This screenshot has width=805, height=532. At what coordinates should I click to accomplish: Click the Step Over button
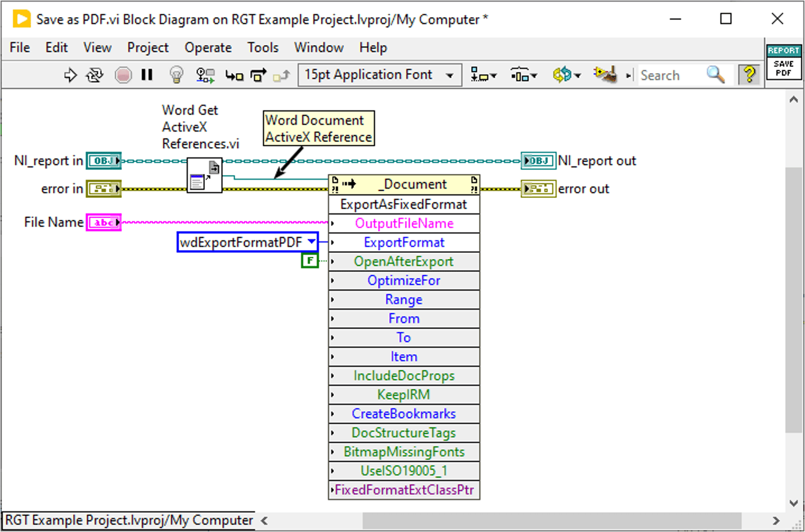coord(259,75)
